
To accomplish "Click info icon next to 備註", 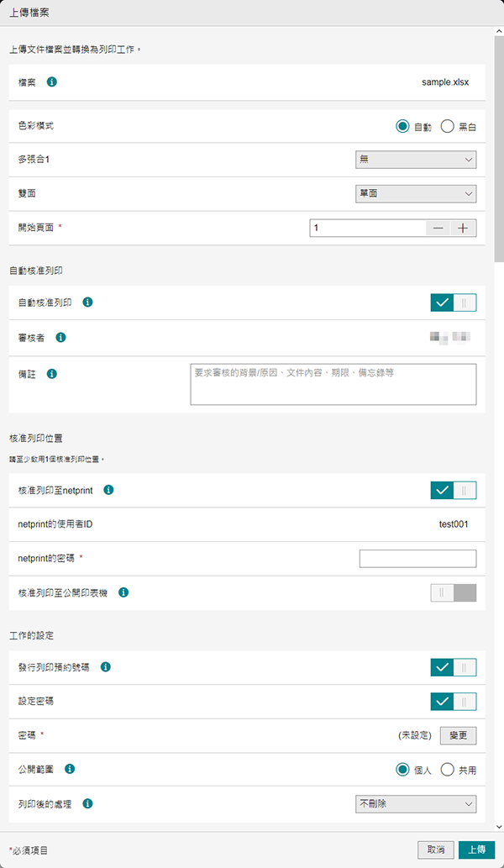I will coord(52,373).
